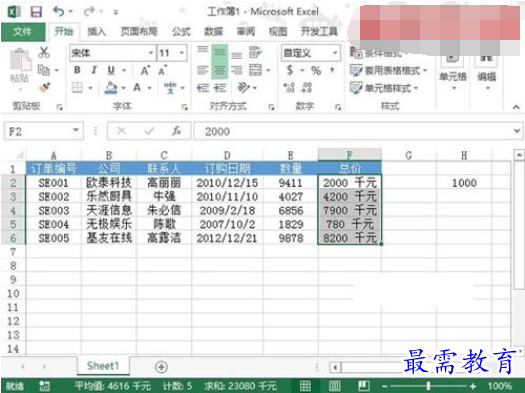Toggle center horizontal alignment (highlighted)

coord(220,70)
